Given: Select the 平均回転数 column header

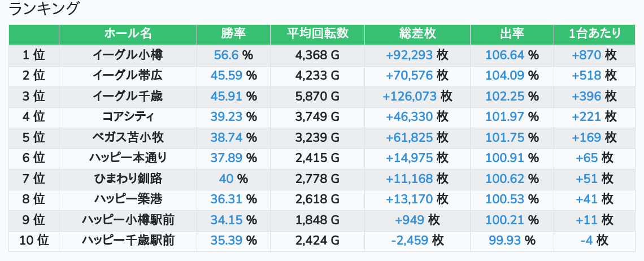Looking at the screenshot, I should pyautogui.click(x=317, y=34).
